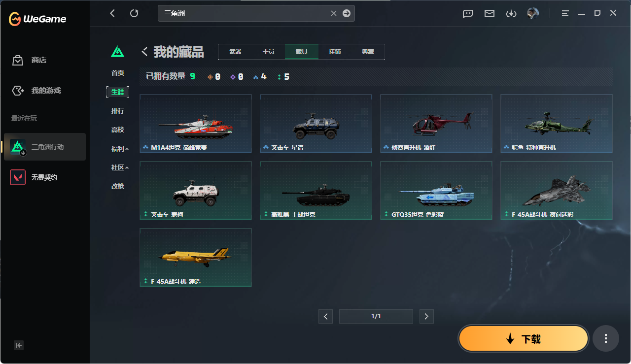Viewport: 631px width, 364px height.
Task: Go to previous page of collection
Action: [x=325, y=316]
